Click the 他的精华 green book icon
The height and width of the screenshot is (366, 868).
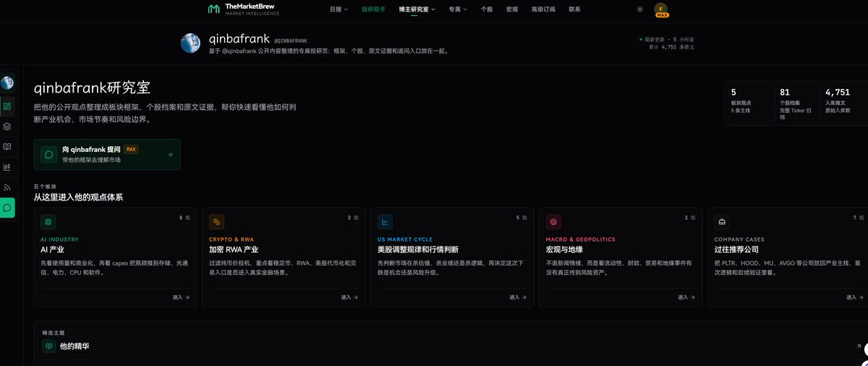[x=48, y=346]
